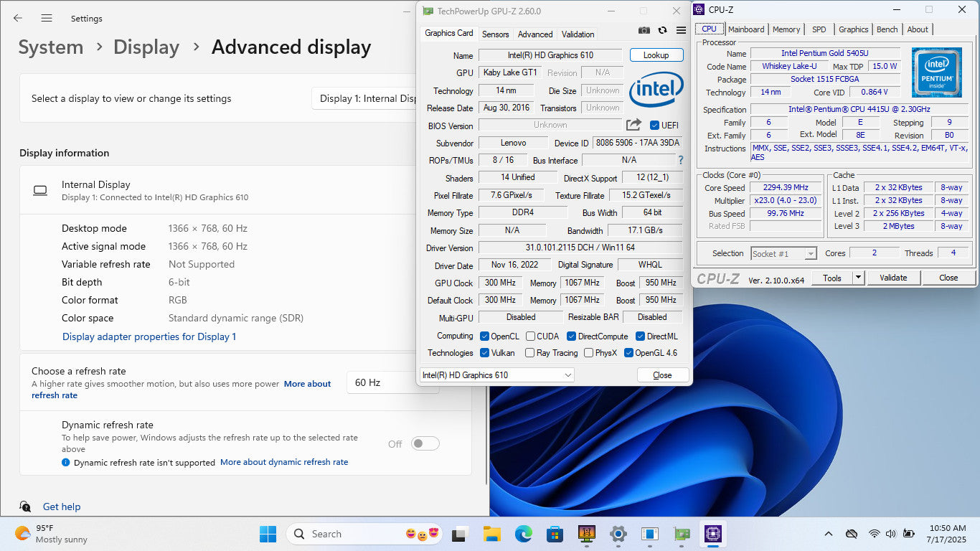Open Display adapter properties for Display 1
The width and height of the screenshot is (980, 551).
coord(149,336)
